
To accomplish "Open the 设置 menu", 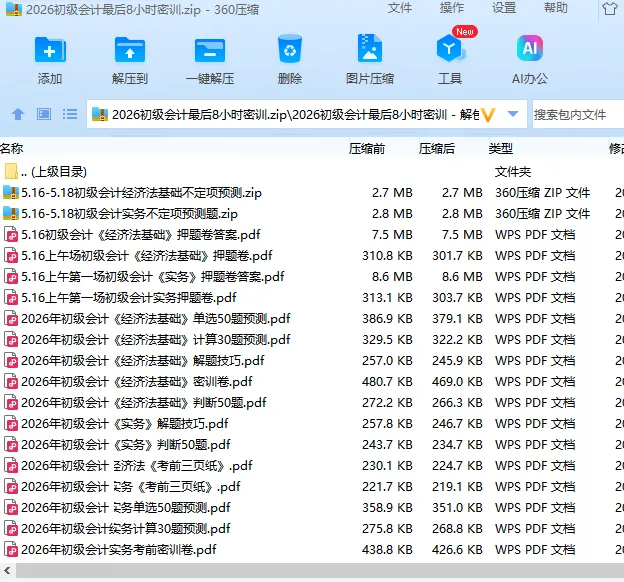I will point(504,8).
